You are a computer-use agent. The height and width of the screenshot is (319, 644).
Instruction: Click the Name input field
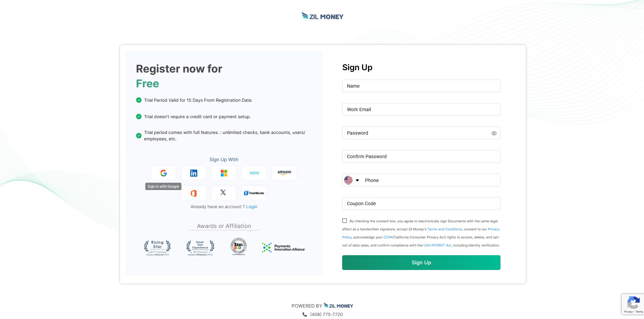click(421, 86)
